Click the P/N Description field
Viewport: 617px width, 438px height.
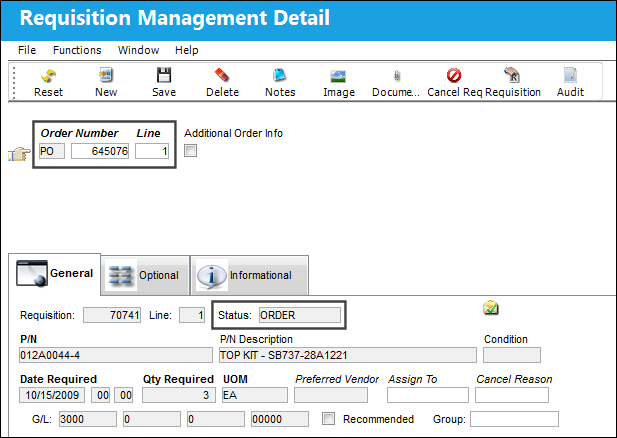(348, 355)
